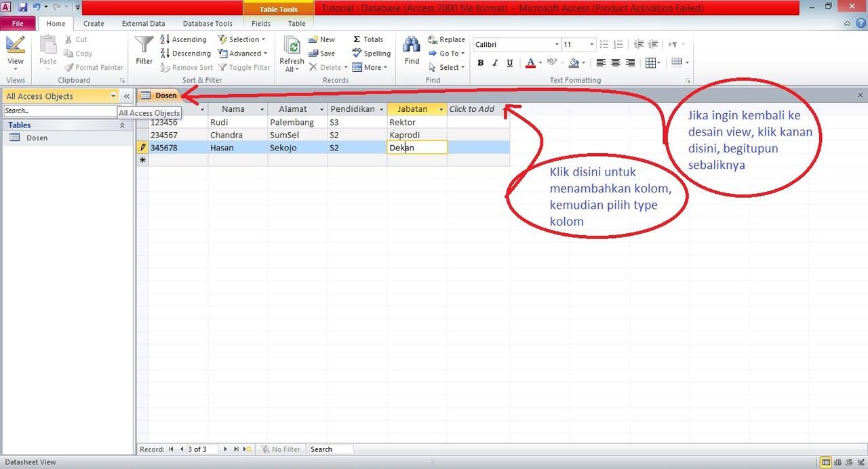Sort records Ascending
Viewport: 868px width, 469px height.
click(183, 39)
